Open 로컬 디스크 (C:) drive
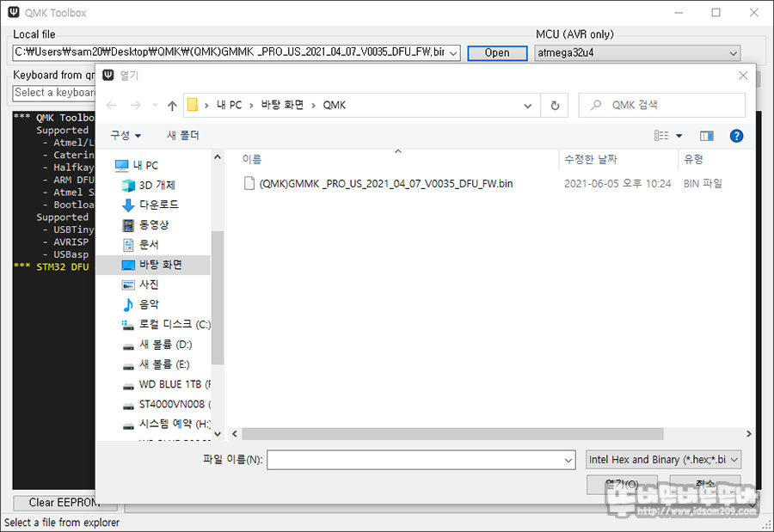The height and width of the screenshot is (532, 774). click(x=166, y=324)
